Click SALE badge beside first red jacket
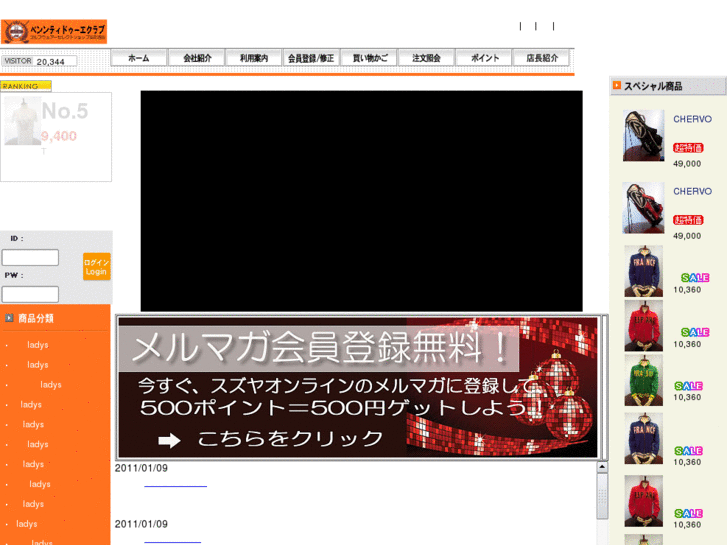 [x=695, y=332]
